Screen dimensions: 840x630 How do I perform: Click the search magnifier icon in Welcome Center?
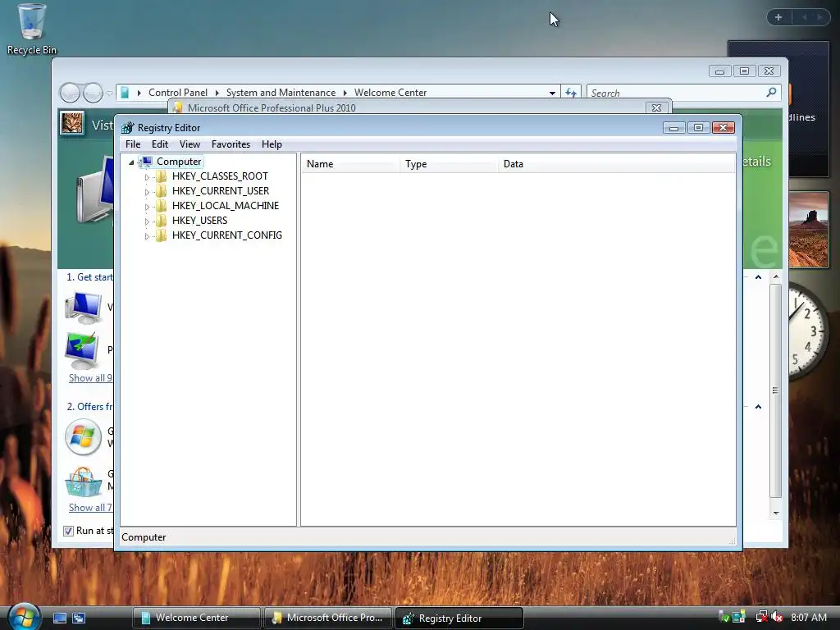(771, 93)
